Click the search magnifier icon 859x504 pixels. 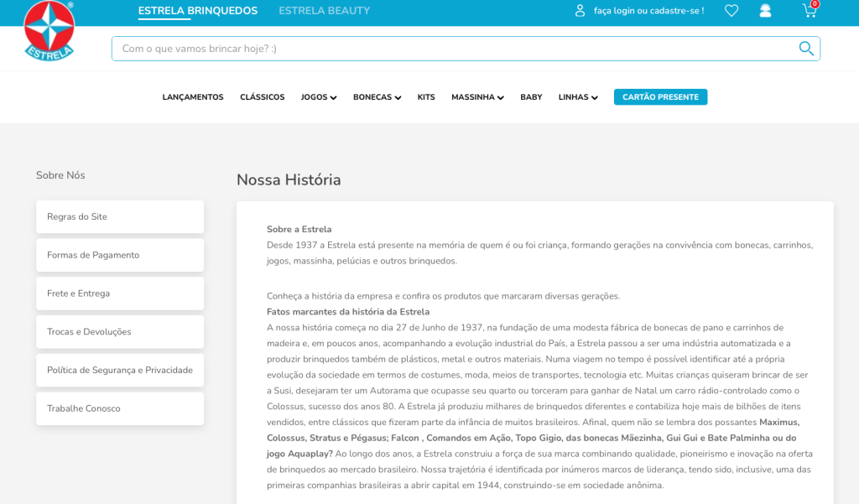point(806,48)
